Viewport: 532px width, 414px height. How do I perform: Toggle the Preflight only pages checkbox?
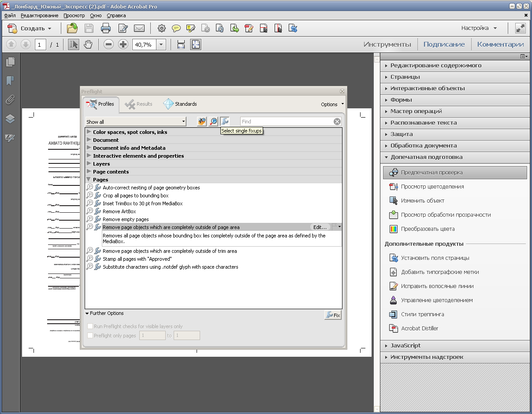(90, 336)
